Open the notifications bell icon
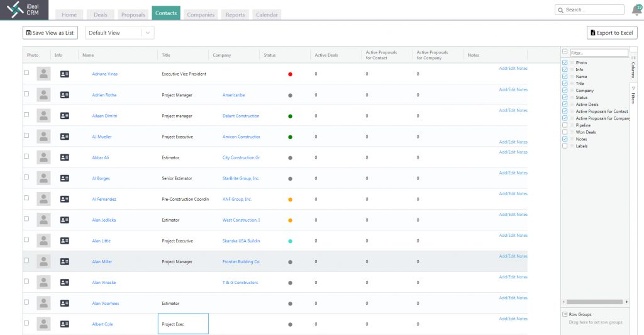Screen dimensions: 644x335 coord(637,10)
